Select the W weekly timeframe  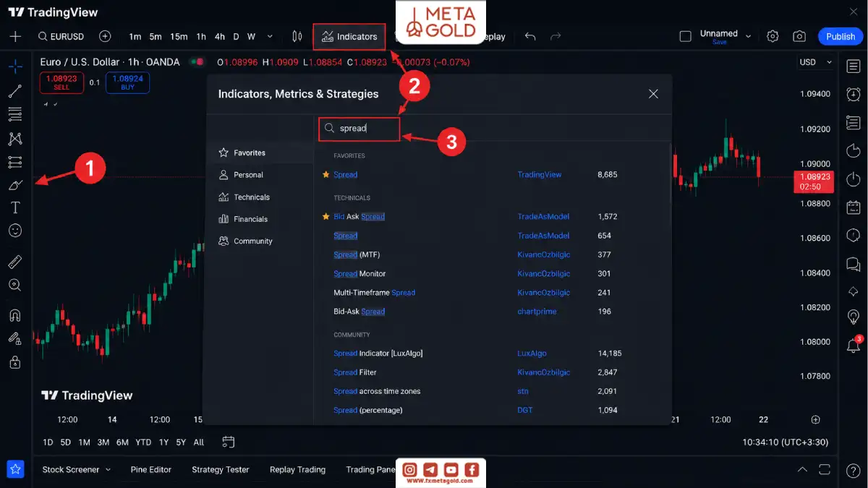click(x=251, y=36)
